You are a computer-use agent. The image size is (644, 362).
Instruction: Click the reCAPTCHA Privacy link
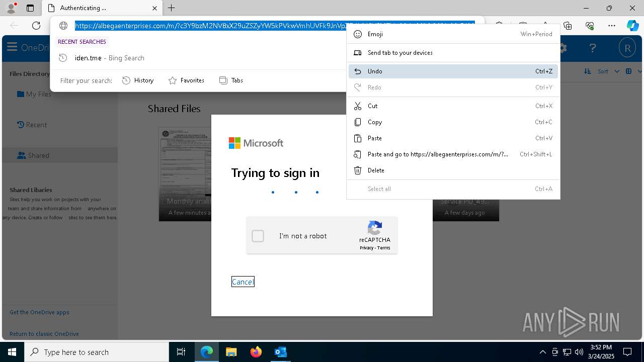coord(366,248)
